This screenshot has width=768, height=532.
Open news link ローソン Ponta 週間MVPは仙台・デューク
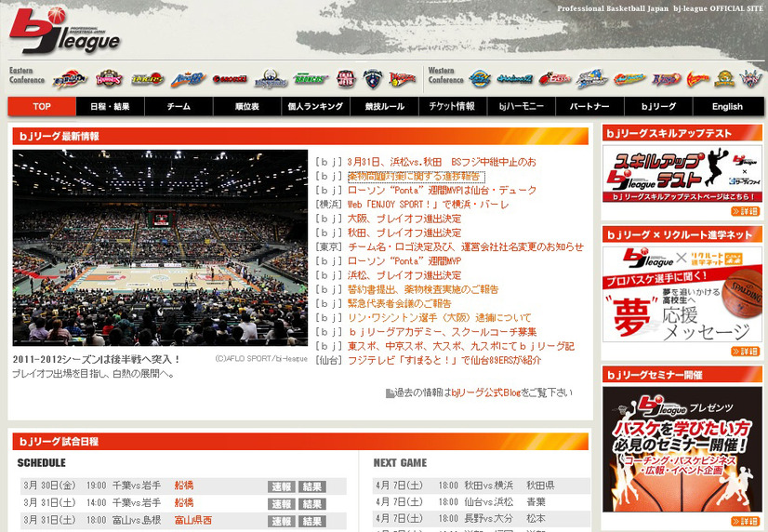(x=442, y=190)
